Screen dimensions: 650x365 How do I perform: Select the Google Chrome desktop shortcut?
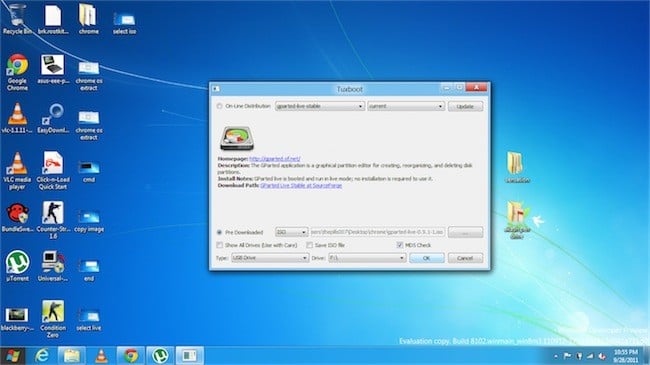tap(17, 72)
